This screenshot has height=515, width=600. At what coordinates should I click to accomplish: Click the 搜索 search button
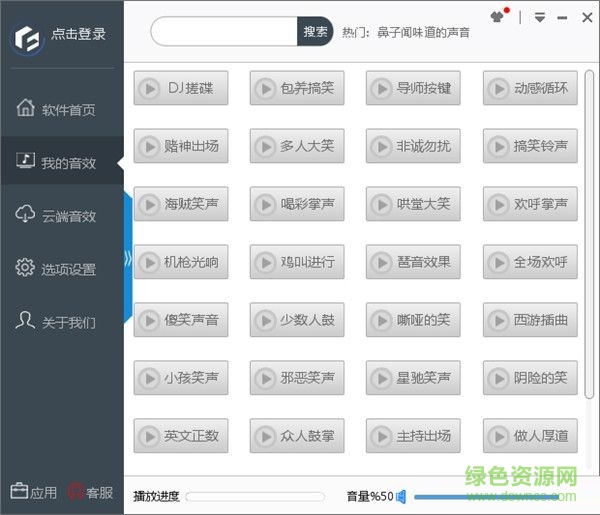pos(315,31)
